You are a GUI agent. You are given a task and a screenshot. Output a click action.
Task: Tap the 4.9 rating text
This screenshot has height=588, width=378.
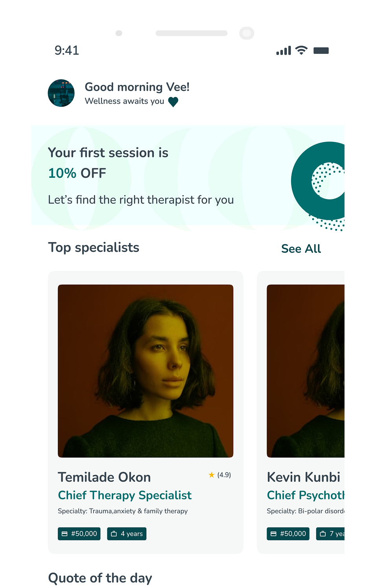pos(224,475)
